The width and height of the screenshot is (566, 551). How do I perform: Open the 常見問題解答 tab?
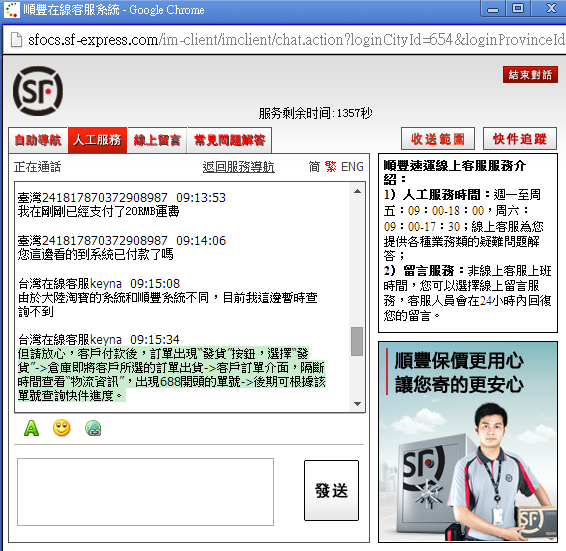click(x=230, y=140)
